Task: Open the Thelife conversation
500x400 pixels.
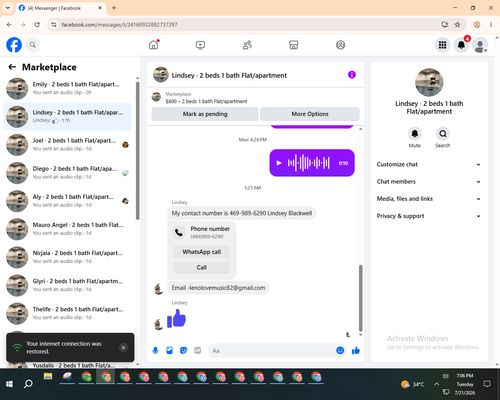Action: 67,313
